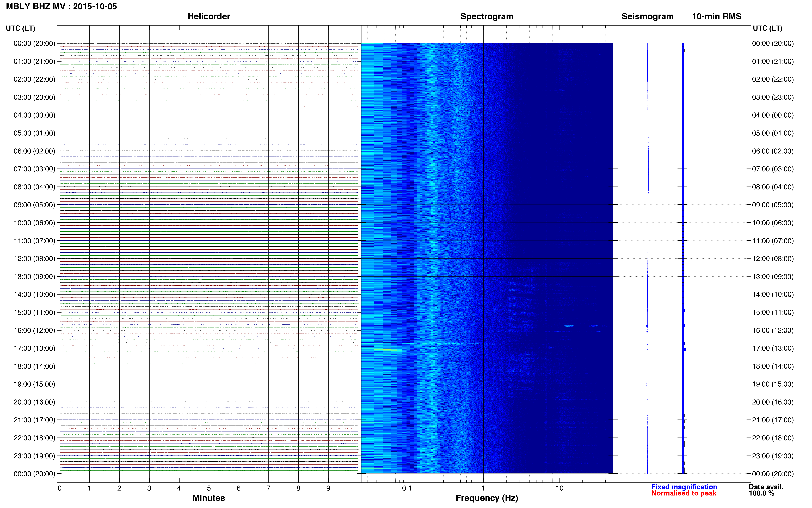The width and height of the screenshot is (812, 508).
Task: Click the right-axis time label '21:00 (17:00)'
Action: click(x=773, y=420)
